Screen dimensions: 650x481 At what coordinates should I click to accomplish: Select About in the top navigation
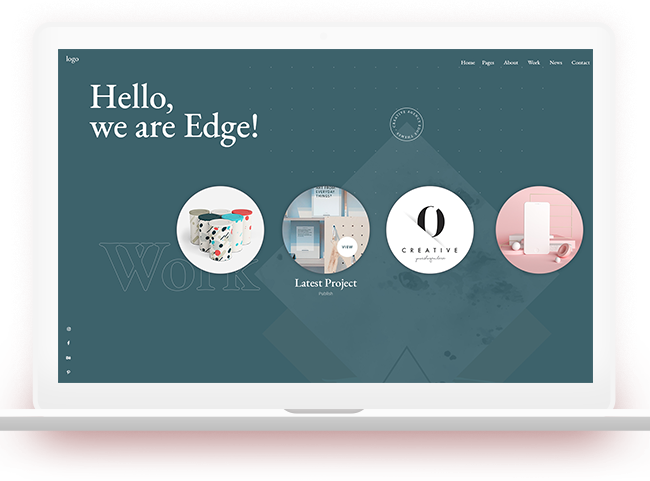click(511, 63)
